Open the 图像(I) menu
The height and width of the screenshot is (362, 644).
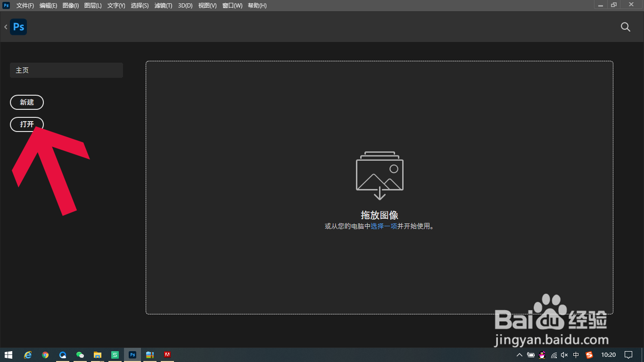71,6
